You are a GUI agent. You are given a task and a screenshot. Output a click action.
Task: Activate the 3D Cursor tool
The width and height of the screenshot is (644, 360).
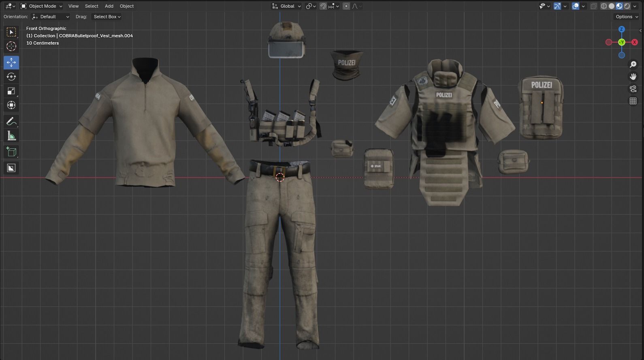pyautogui.click(x=11, y=46)
